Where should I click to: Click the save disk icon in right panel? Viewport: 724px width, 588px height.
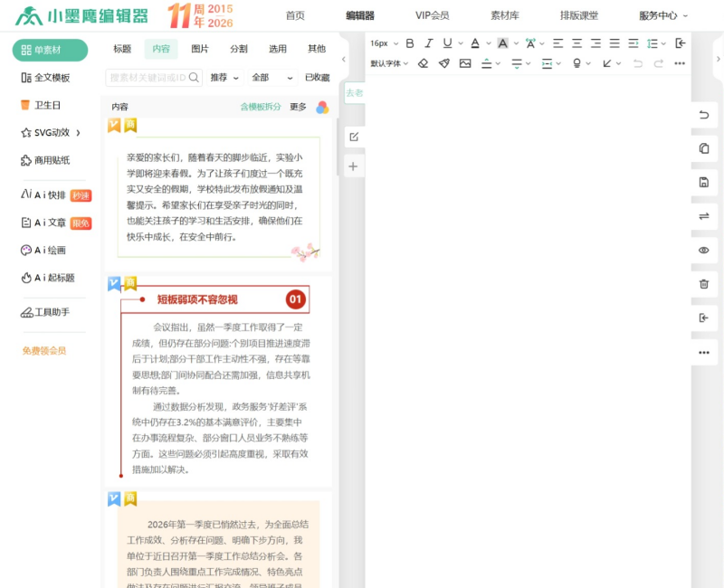704,183
